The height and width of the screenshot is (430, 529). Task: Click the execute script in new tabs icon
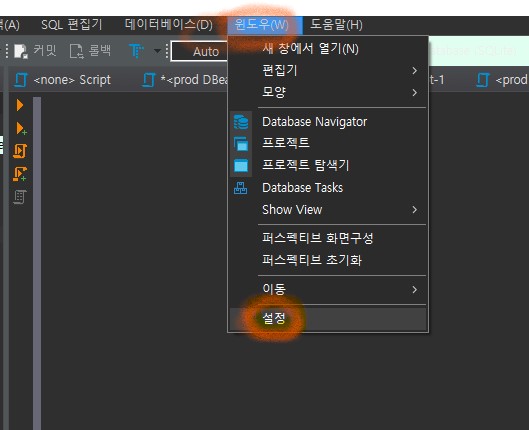click(x=20, y=174)
